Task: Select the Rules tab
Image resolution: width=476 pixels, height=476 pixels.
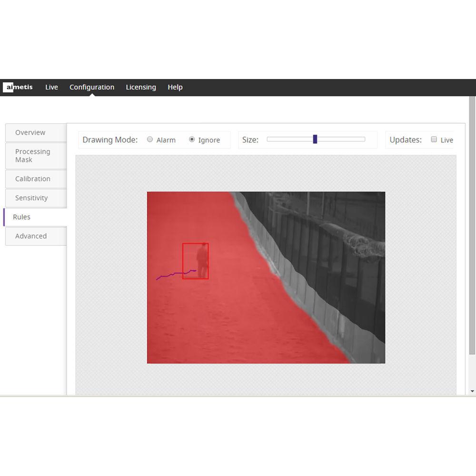Action: click(x=22, y=217)
